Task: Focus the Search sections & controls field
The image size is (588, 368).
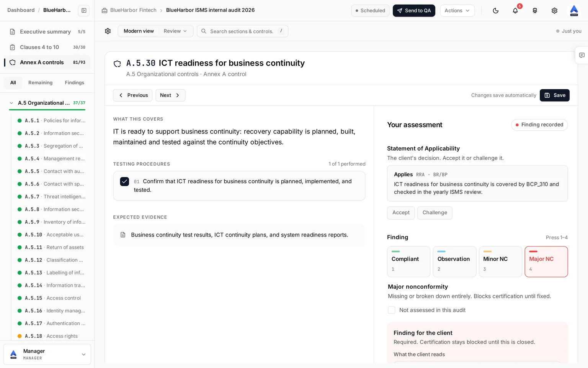Action: [x=242, y=31]
